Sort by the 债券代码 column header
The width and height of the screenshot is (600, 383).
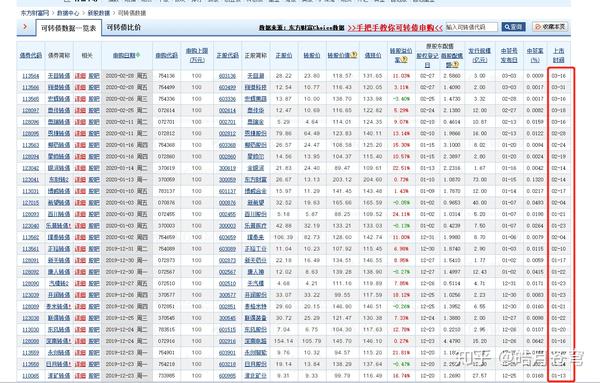tap(31, 55)
